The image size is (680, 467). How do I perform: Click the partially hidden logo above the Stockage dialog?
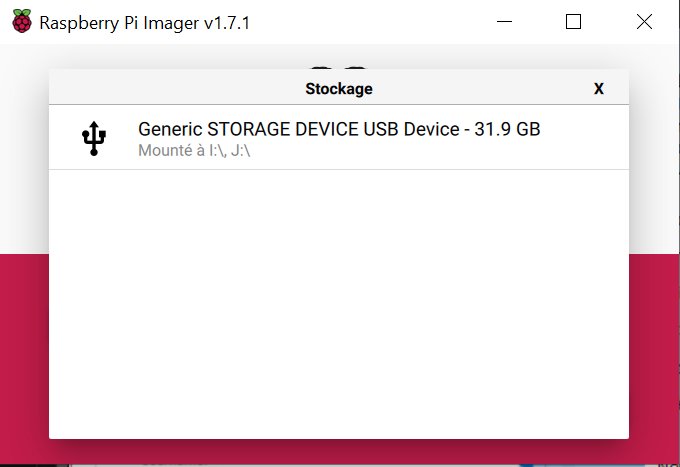coord(339,68)
